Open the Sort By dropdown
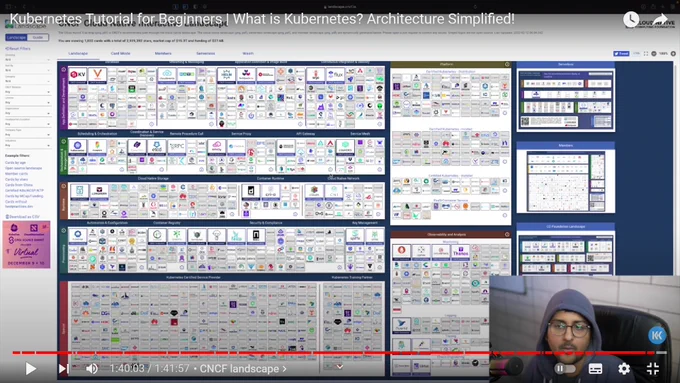 click(x=27, y=70)
